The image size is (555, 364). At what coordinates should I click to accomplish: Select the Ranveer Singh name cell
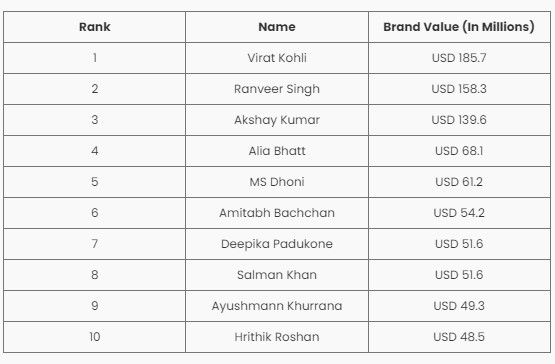277,89
